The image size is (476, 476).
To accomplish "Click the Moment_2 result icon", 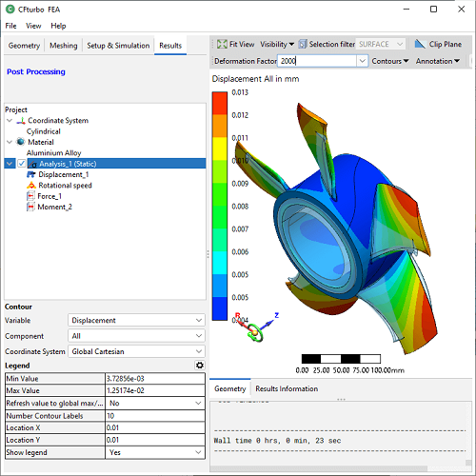I will click(30, 207).
